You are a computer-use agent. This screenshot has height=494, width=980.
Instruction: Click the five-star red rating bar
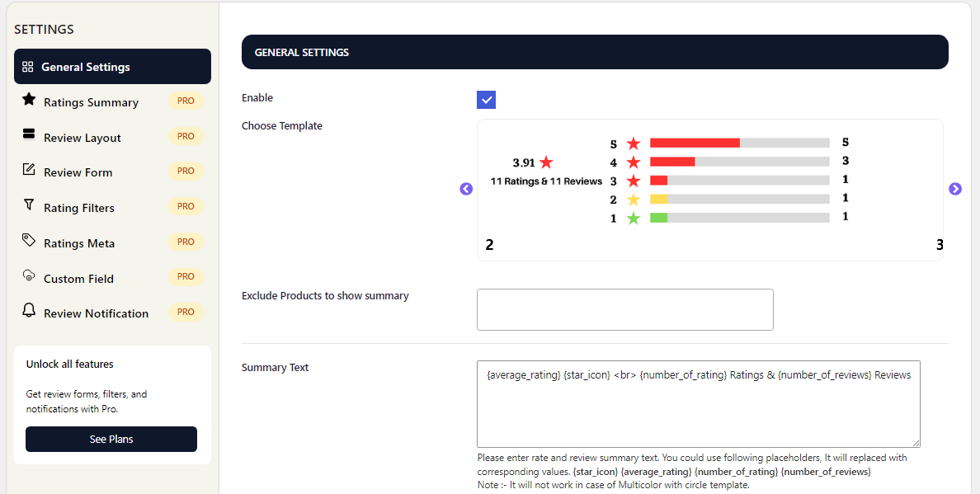point(695,143)
